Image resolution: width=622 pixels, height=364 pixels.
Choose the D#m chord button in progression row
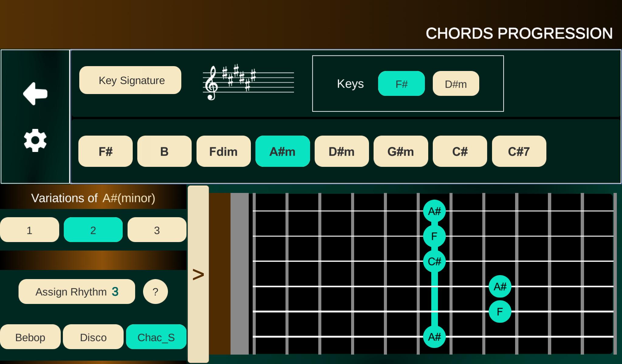(342, 151)
